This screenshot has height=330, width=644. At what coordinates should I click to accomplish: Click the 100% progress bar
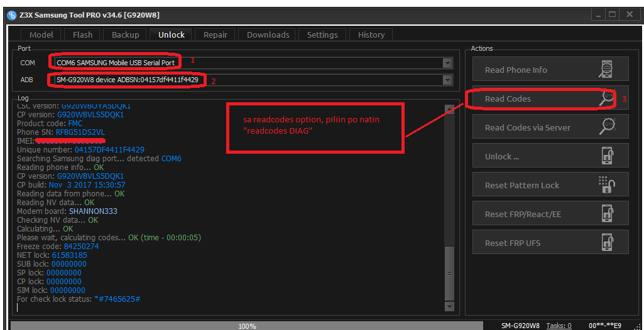tap(248, 326)
